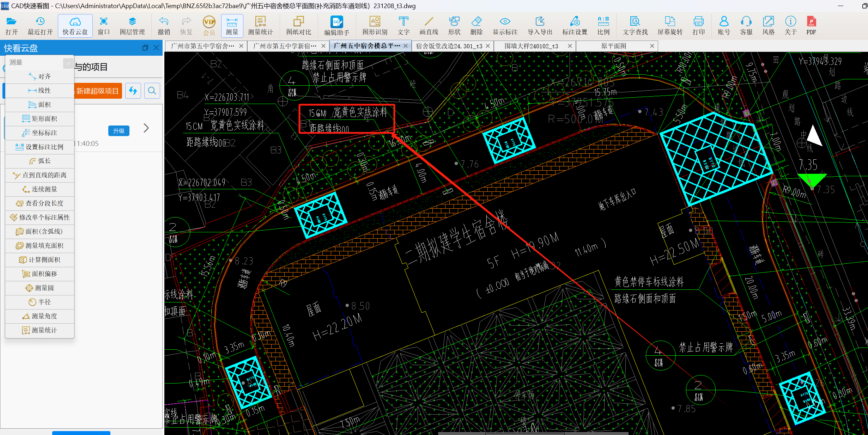
Task: Click the blue 升级 upgrade button
Action: pos(119,131)
